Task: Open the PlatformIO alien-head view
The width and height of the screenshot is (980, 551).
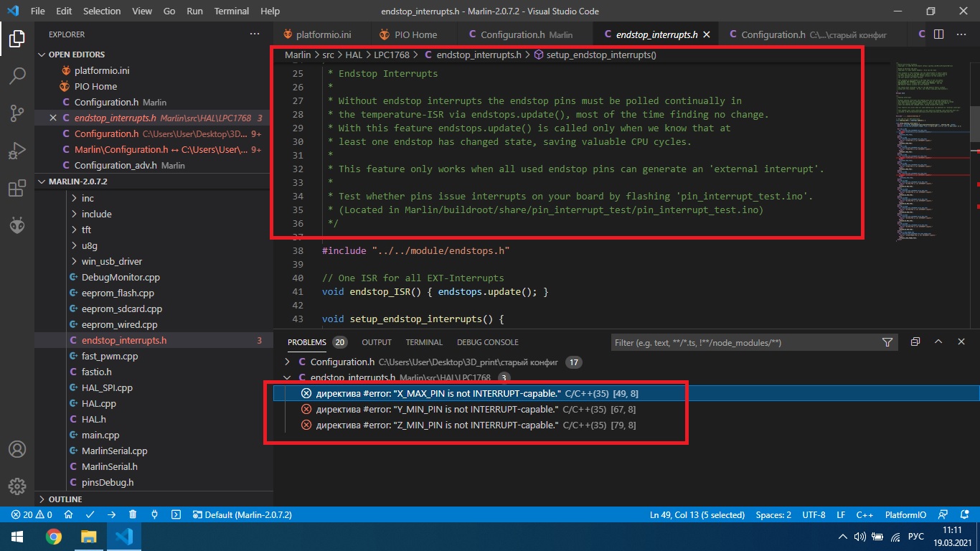Action: (17, 225)
